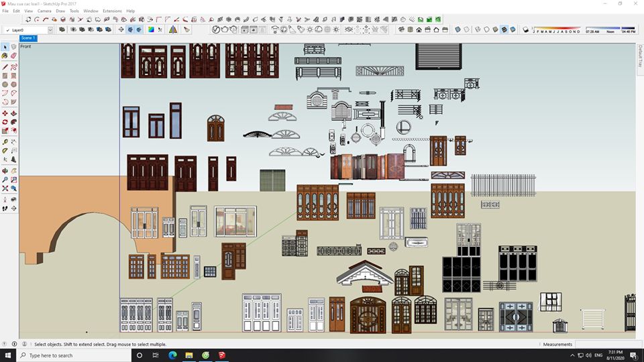
Task: Pick the Line drawing tool
Action: tap(5, 67)
